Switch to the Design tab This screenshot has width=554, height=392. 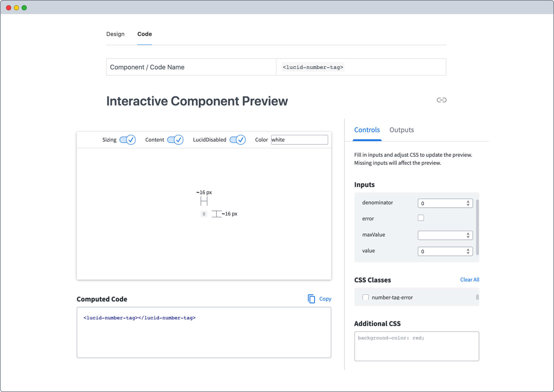tap(115, 34)
